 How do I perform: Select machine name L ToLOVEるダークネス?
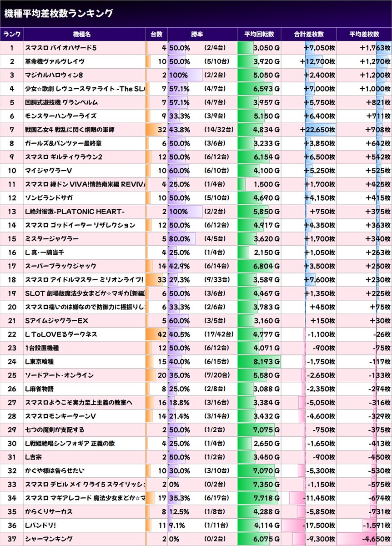[61, 334]
